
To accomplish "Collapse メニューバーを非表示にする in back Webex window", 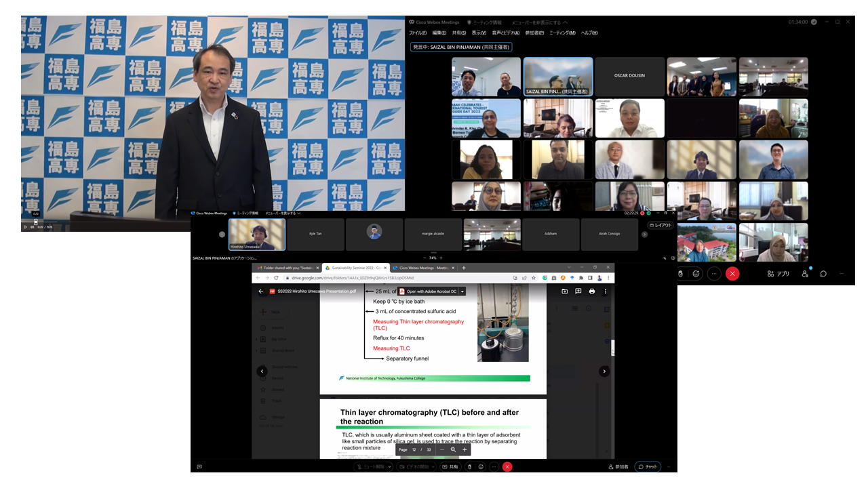I will [x=540, y=22].
